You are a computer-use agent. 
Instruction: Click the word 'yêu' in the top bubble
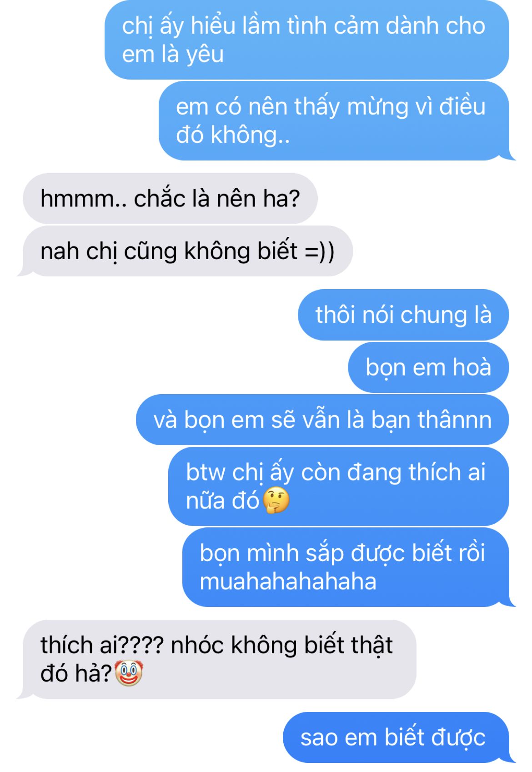point(205,55)
